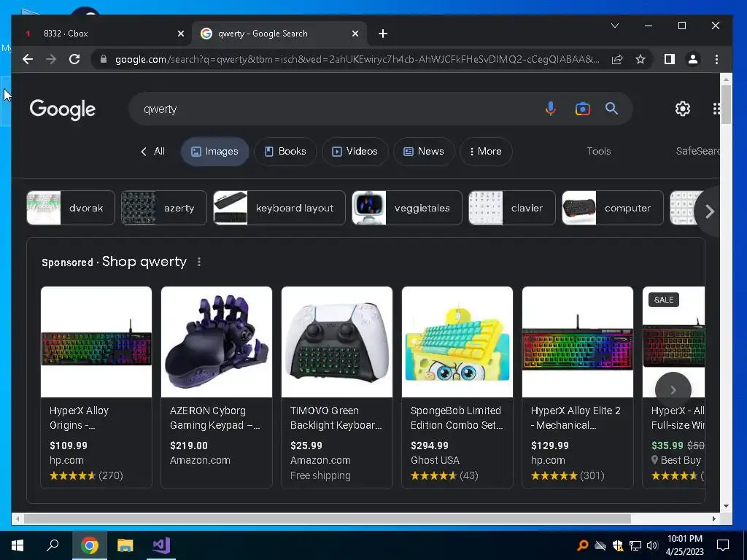Select the Images search tab
Screen dimensions: 747x560
[x=214, y=152]
